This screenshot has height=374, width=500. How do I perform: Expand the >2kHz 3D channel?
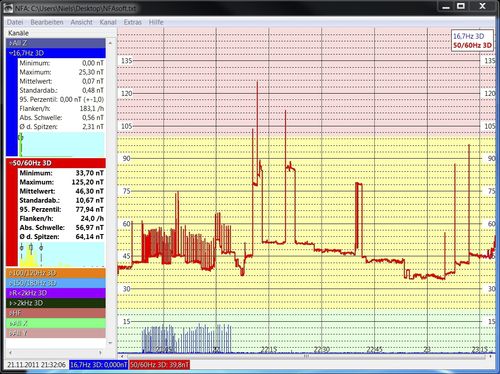click(x=56, y=303)
